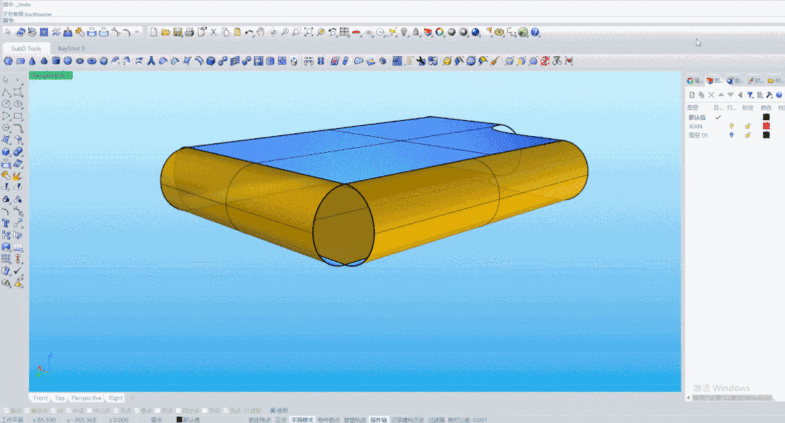Click 操作轴 button in status bar
785x423 pixels.
tap(379, 419)
